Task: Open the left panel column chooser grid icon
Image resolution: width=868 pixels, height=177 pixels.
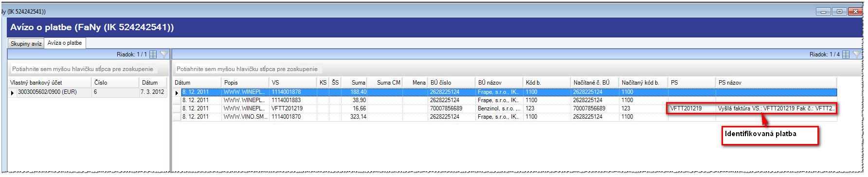Action: coord(153,54)
